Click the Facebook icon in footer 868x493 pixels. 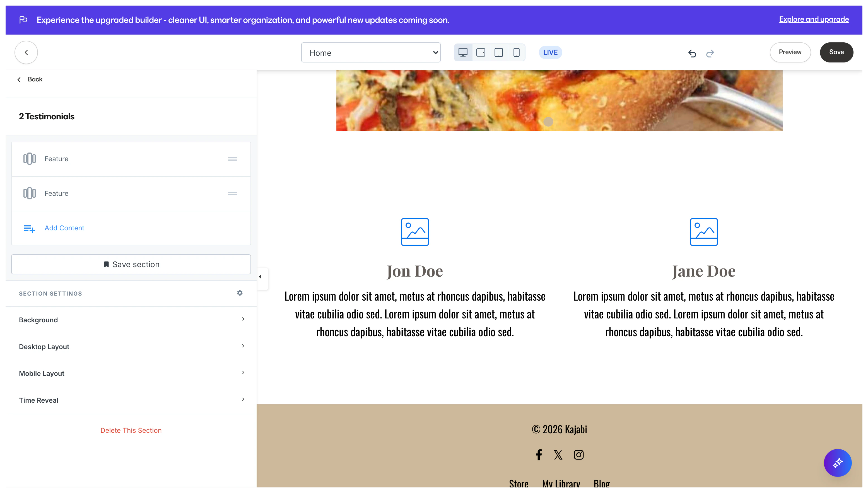tap(539, 455)
